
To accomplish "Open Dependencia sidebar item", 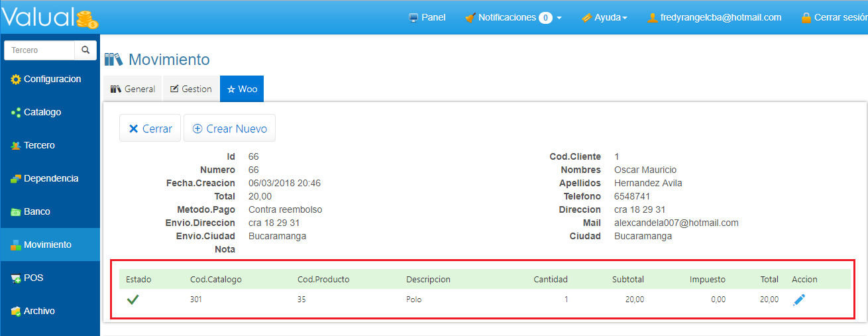I will [50, 179].
